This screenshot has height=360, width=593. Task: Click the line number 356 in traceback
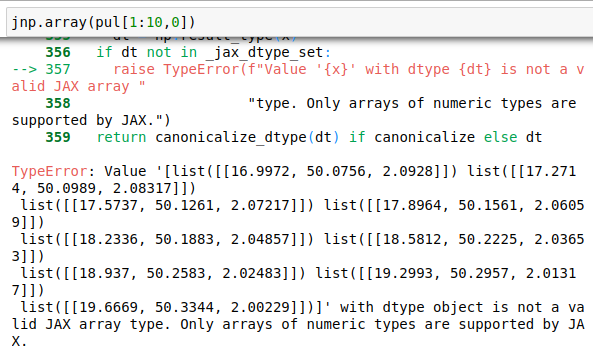[x=58, y=52]
